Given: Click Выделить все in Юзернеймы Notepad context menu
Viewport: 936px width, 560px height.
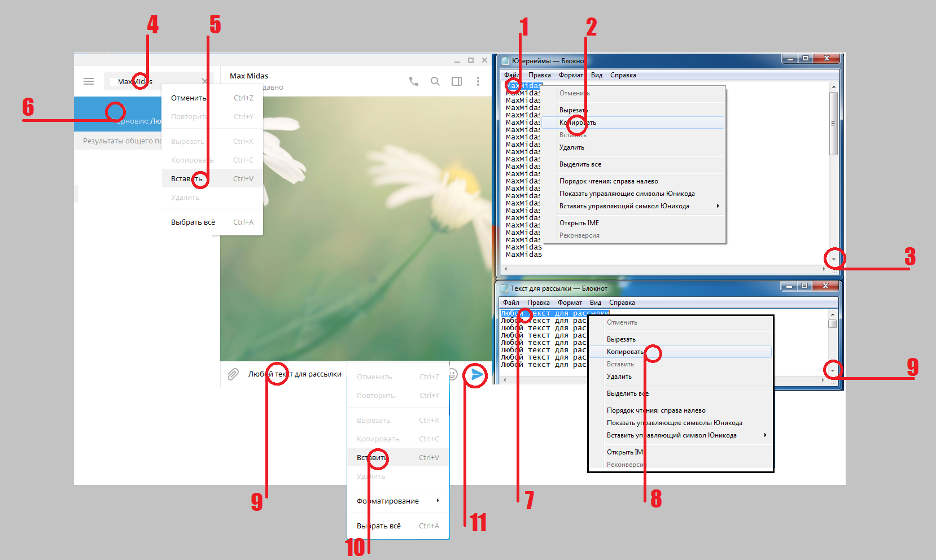Looking at the screenshot, I should [633, 164].
